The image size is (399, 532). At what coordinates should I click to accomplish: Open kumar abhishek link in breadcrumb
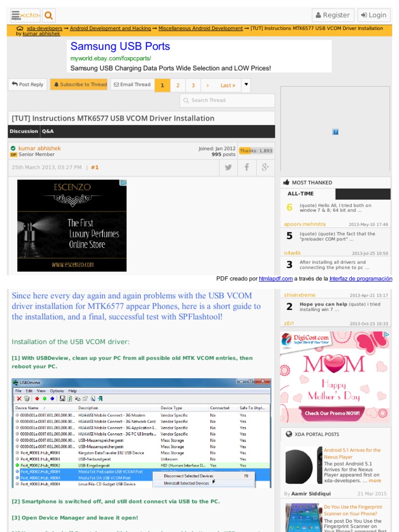(x=42, y=34)
